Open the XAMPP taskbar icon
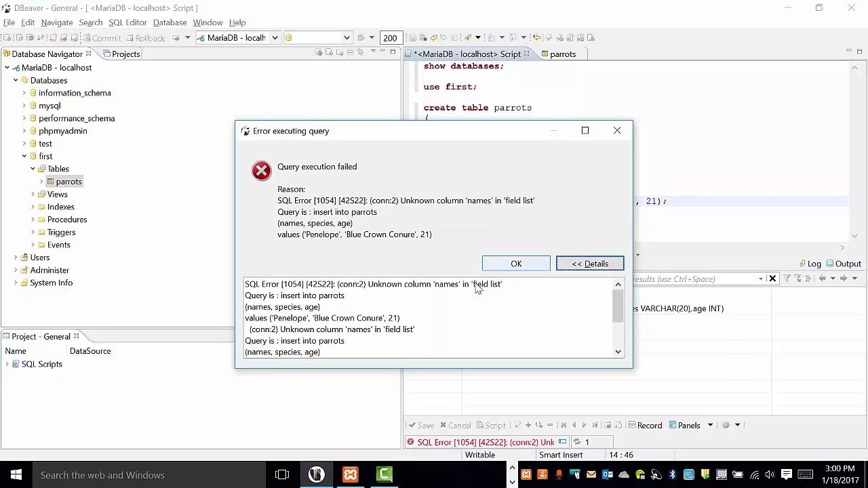This screenshot has width=868, height=488. click(x=350, y=475)
